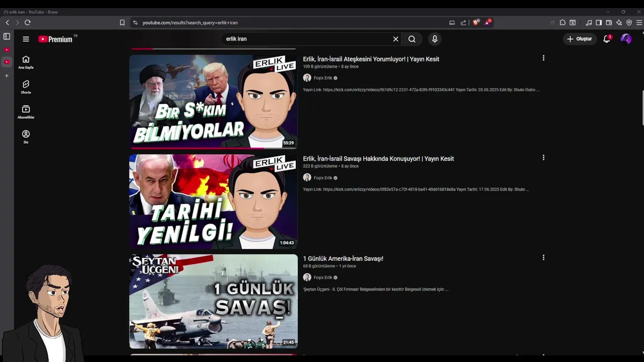The height and width of the screenshot is (362, 644).
Task: Open title 'Erlik, İran-İsrail Savaşı Hakkında Konuşuyor!'
Action: click(378, 158)
